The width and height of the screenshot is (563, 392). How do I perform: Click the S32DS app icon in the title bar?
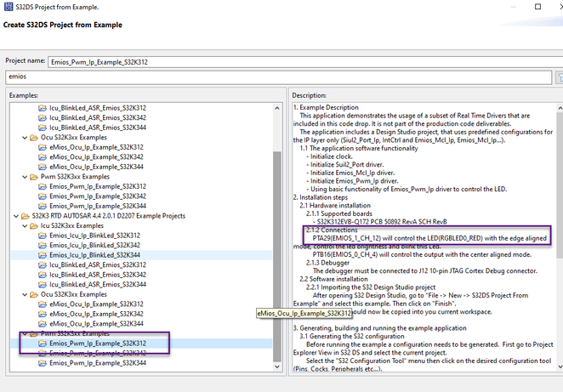pyautogui.click(x=9, y=7)
